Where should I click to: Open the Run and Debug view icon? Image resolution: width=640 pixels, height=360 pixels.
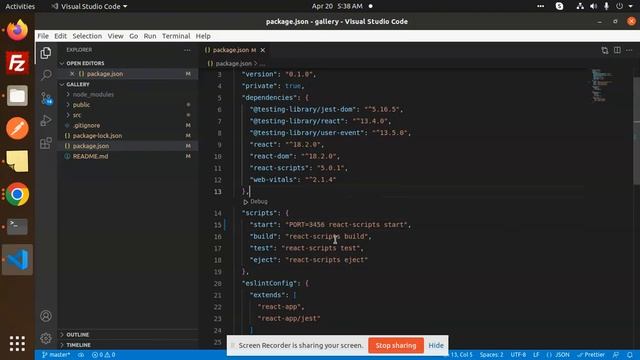(x=46, y=120)
